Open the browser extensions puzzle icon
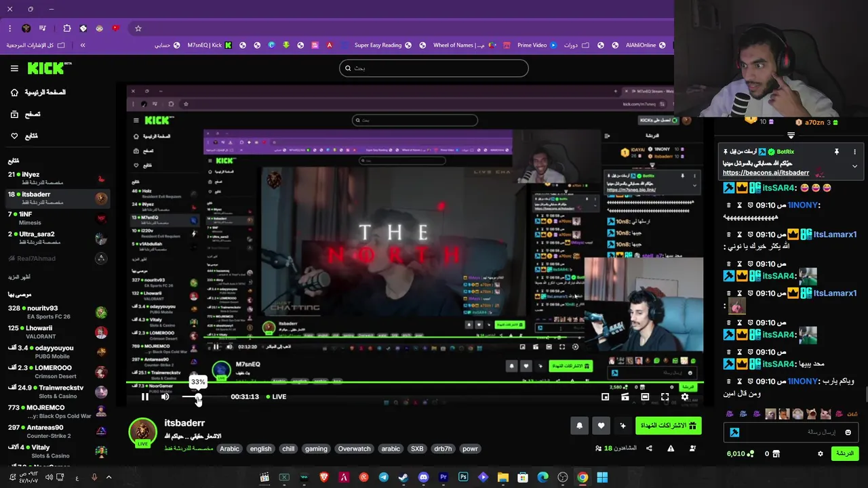Viewport: 868px width, 488px height. pyautogui.click(x=66, y=28)
